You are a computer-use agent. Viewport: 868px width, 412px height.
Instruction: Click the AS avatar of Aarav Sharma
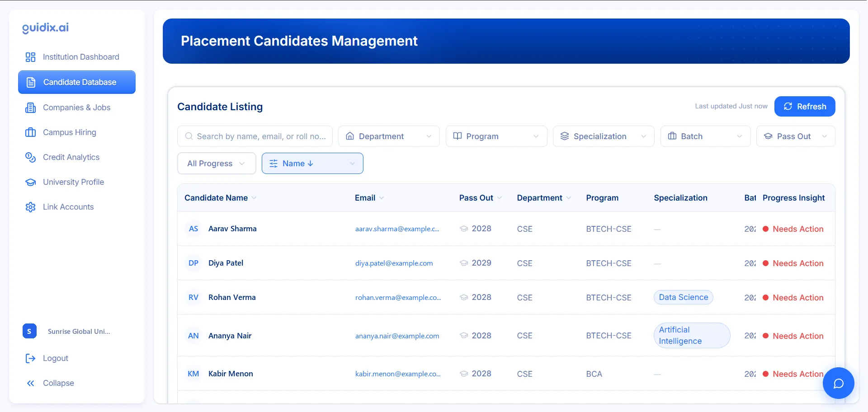tap(193, 229)
